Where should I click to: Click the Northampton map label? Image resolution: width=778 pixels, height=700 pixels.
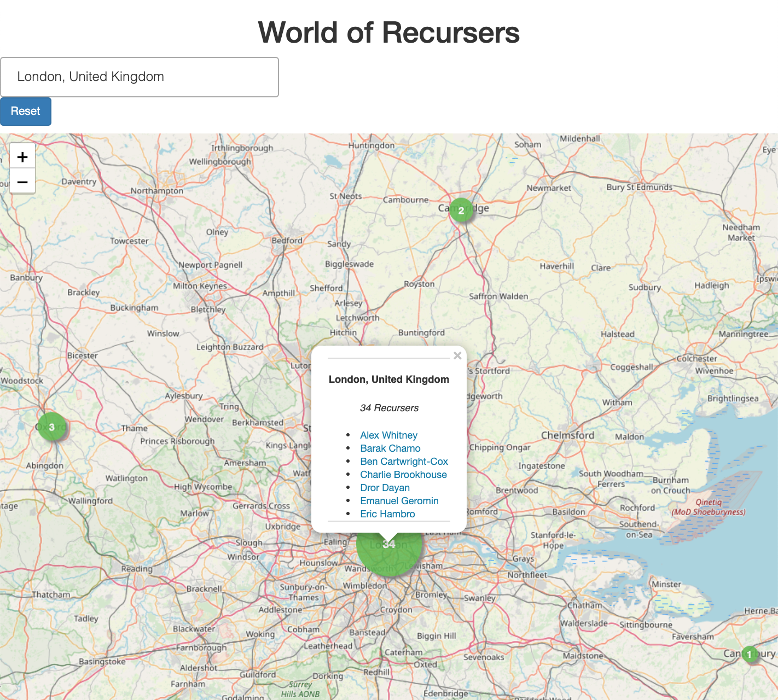point(157,191)
